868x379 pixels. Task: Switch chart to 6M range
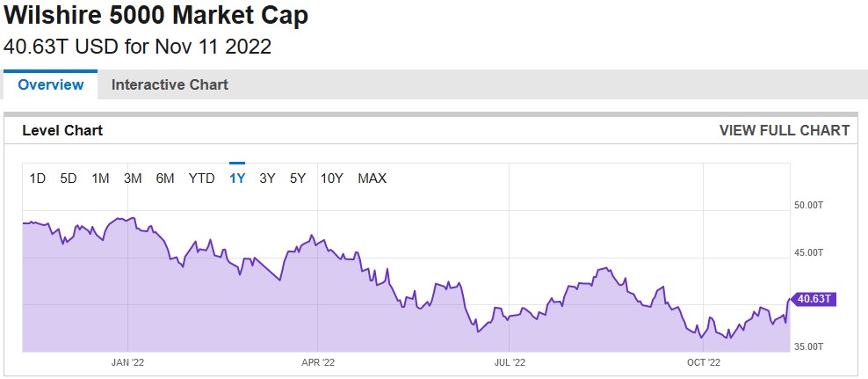click(x=165, y=179)
